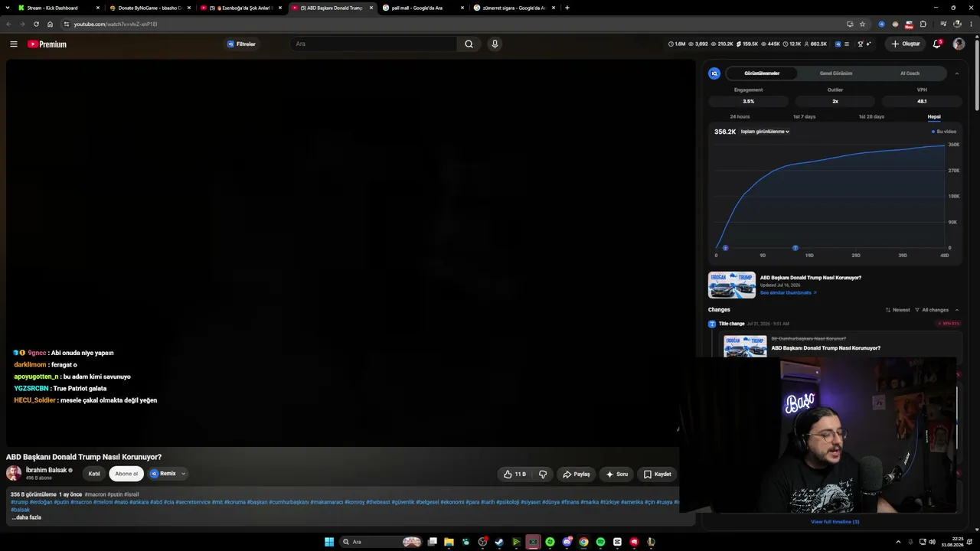
Task: Select the Hepsi time range
Action: [934, 117]
